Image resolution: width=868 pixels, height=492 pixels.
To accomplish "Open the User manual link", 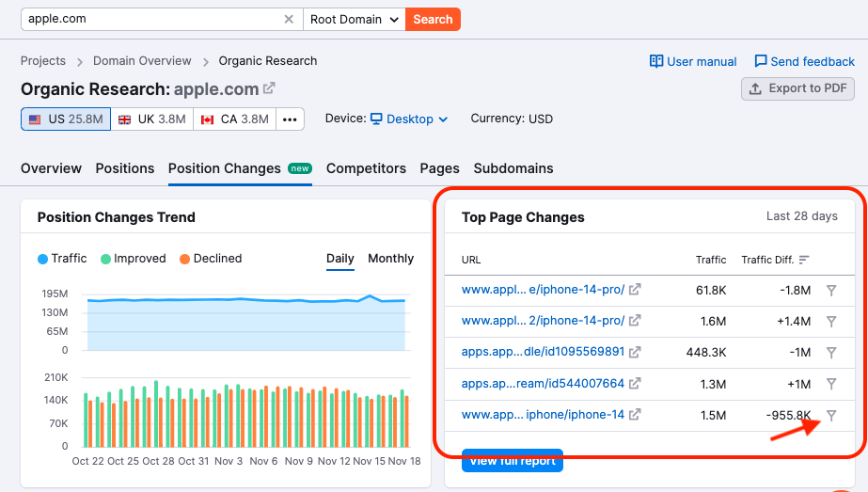I will click(x=693, y=61).
